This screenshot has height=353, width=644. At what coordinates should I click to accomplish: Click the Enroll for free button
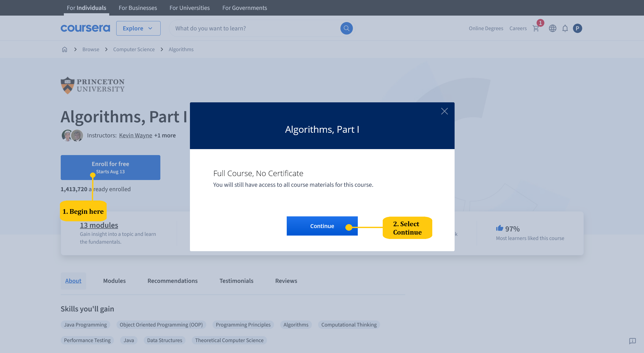coord(111,168)
